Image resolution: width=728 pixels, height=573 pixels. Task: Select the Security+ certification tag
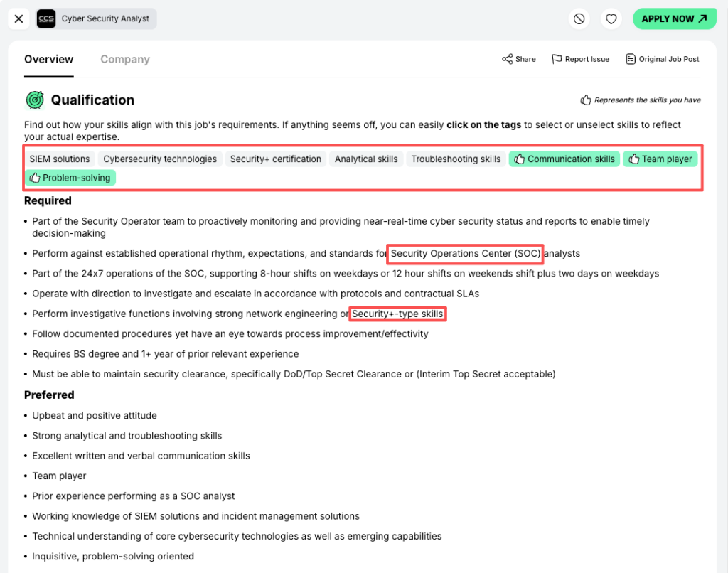tap(275, 159)
